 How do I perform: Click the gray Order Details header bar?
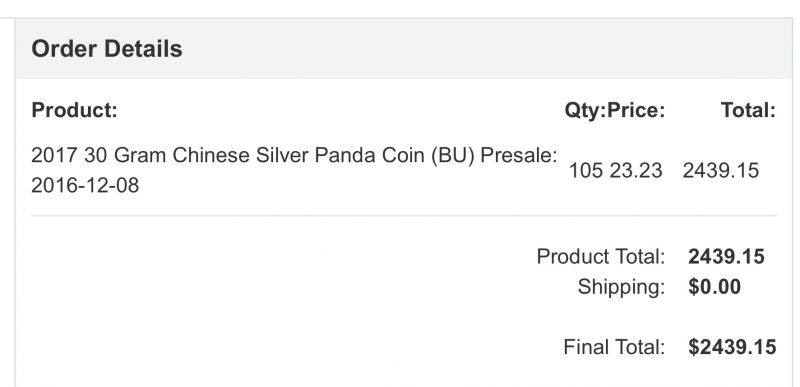404,49
